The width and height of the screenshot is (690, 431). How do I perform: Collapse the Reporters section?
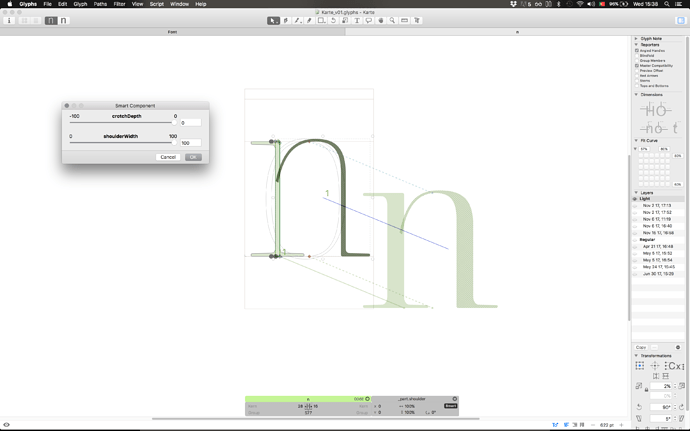[x=636, y=44]
